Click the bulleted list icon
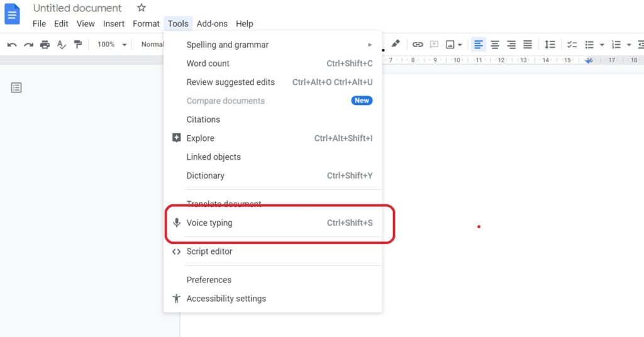Image resolution: width=644 pixels, height=337 pixels. [x=589, y=45]
